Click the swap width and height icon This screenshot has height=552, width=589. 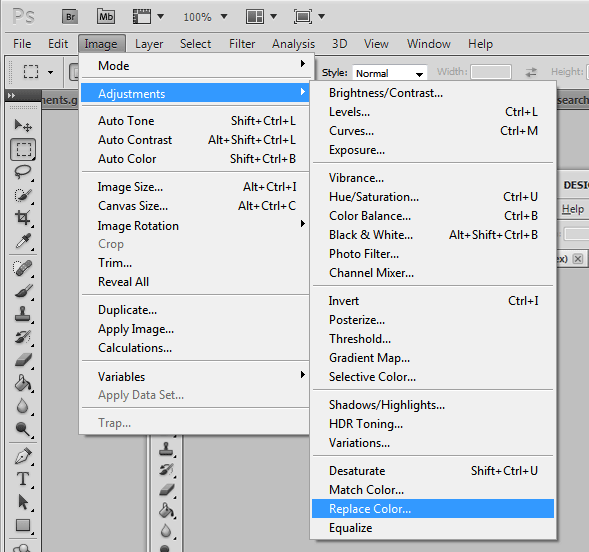pyautogui.click(x=531, y=72)
